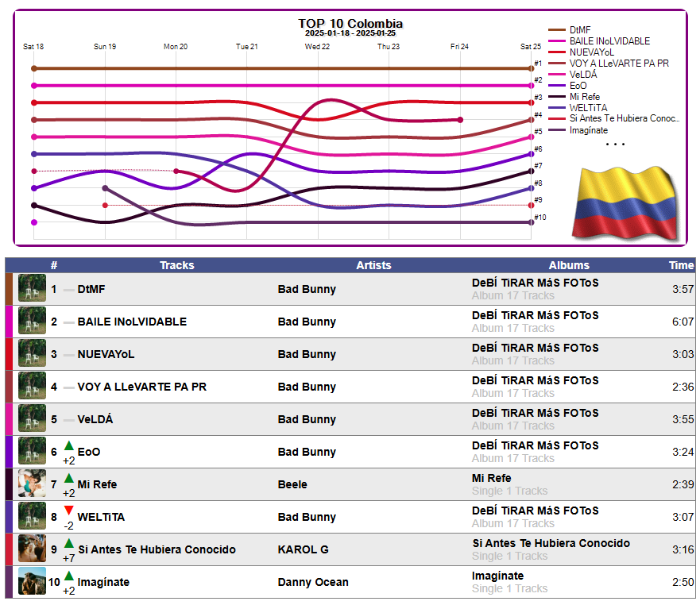Click the green up arrow next to Imagínate

coord(69,576)
